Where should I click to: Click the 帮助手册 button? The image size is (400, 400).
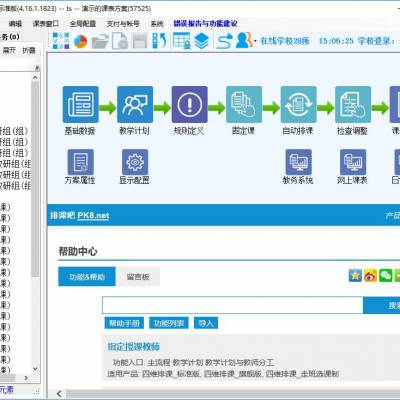click(124, 323)
